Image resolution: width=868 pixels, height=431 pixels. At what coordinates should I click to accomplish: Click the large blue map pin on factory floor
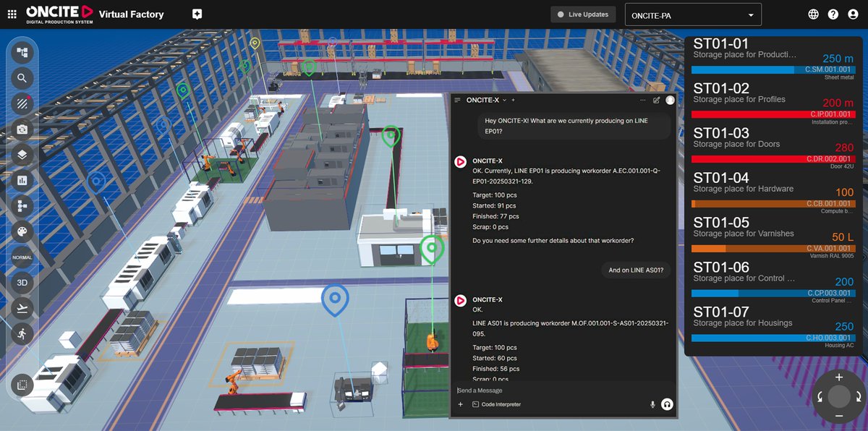coord(335,299)
